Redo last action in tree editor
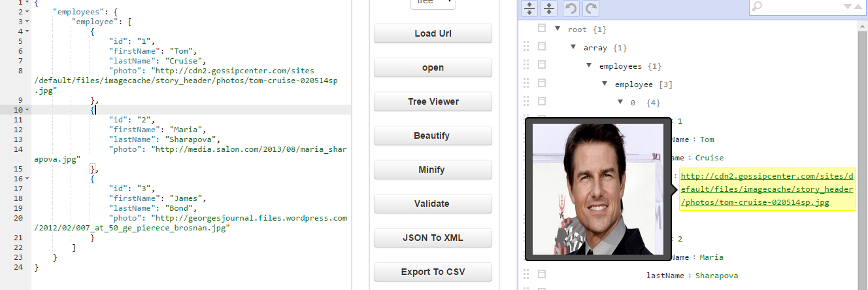 pyautogui.click(x=590, y=9)
